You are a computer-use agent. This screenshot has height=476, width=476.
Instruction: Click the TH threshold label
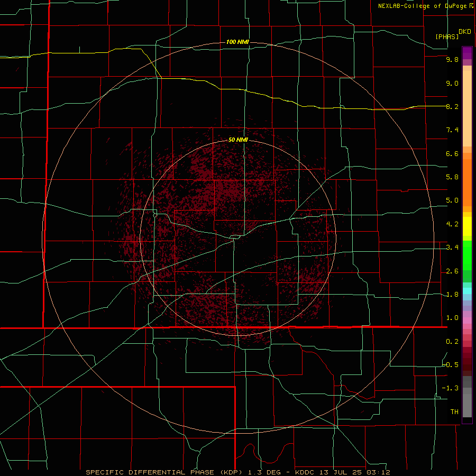pyautogui.click(x=454, y=412)
